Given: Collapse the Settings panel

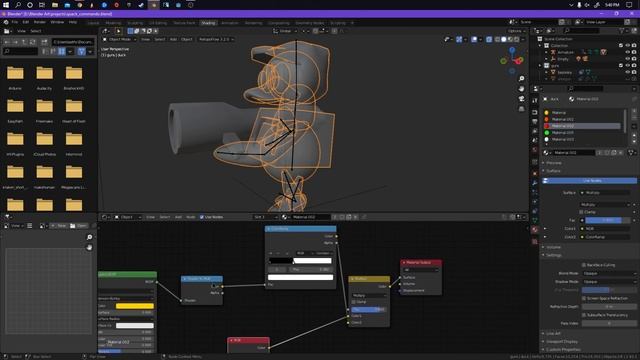Looking at the screenshot, I should click(553, 255).
